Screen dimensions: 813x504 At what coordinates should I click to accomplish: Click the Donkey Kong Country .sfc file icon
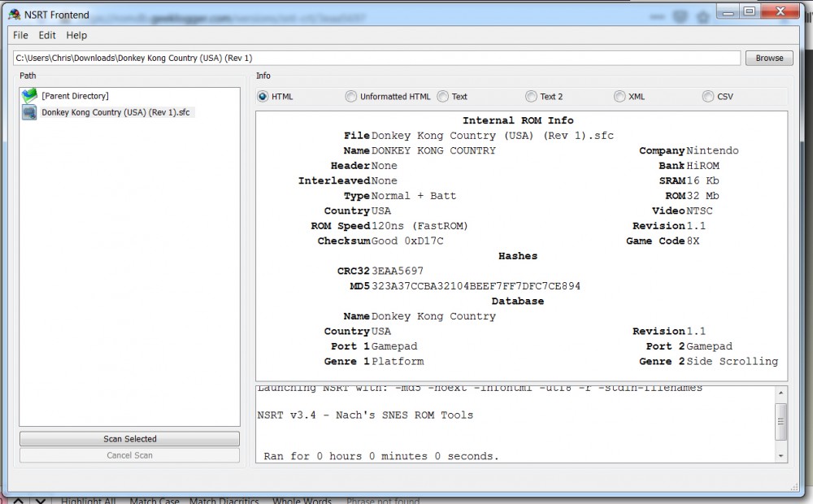pos(30,112)
